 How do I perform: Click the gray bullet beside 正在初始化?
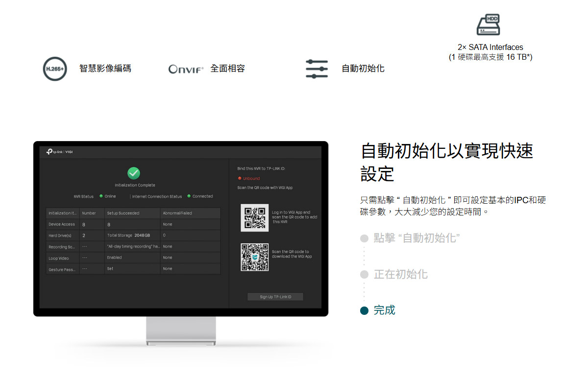[364, 275]
